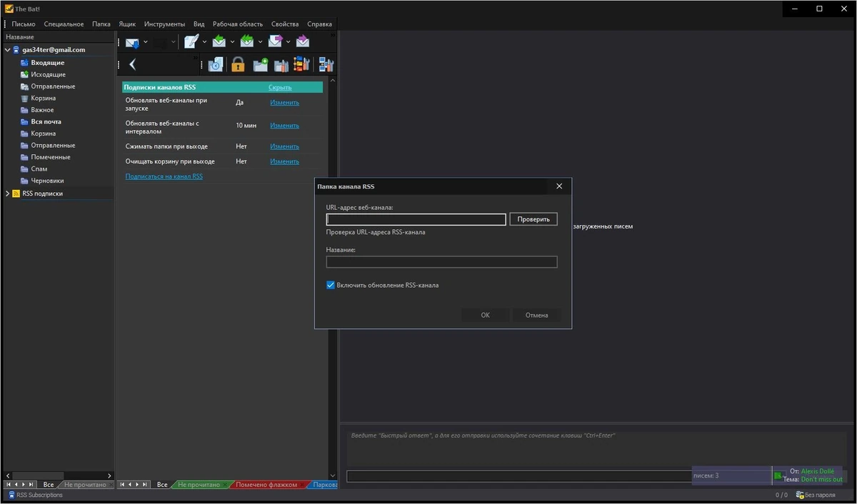Click the Проверить button
The width and height of the screenshot is (857, 504).
pyautogui.click(x=533, y=219)
